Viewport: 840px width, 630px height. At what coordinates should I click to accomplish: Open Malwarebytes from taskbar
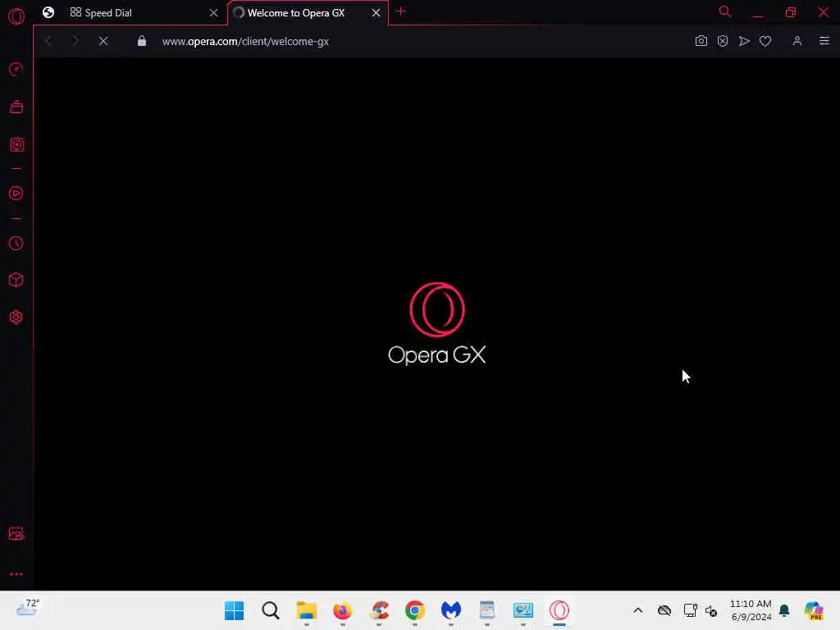tap(451, 610)
